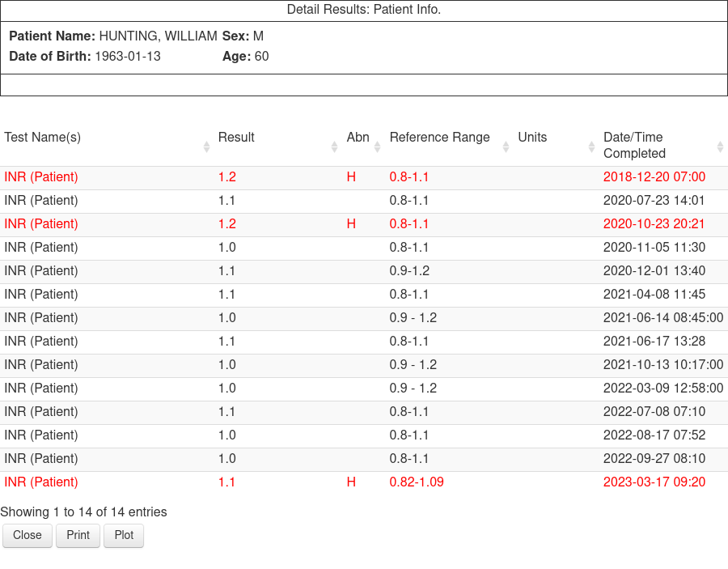Select the 2018-12-20 07:00 INR row

[x=364, y=177]
